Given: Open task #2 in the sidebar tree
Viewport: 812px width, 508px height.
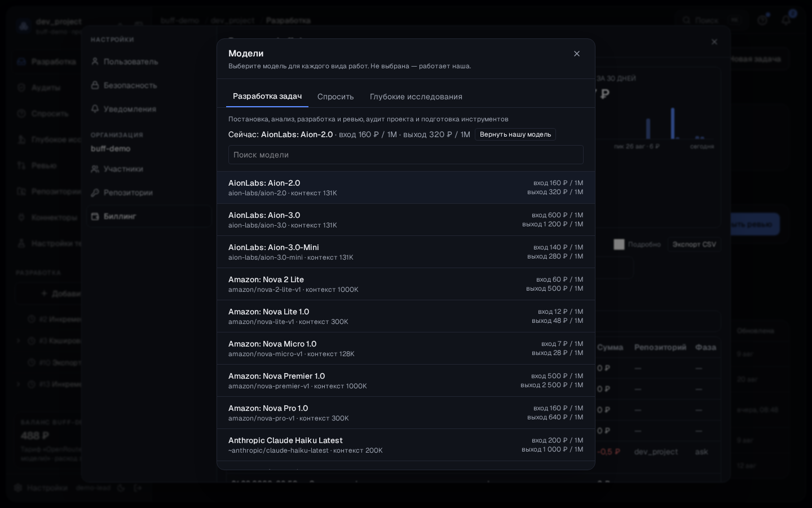Looking at the screenshot, I should [54, 319].
